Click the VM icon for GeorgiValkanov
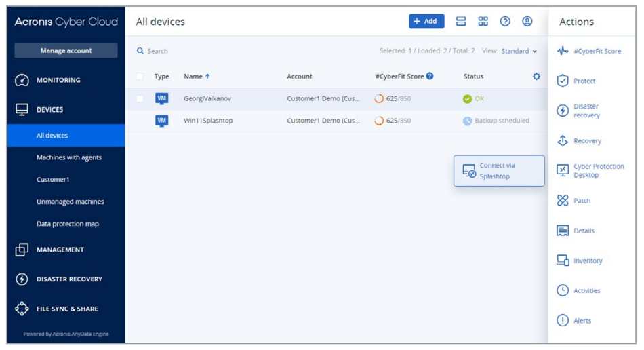 pyautogui.click(x=161, y=98)
